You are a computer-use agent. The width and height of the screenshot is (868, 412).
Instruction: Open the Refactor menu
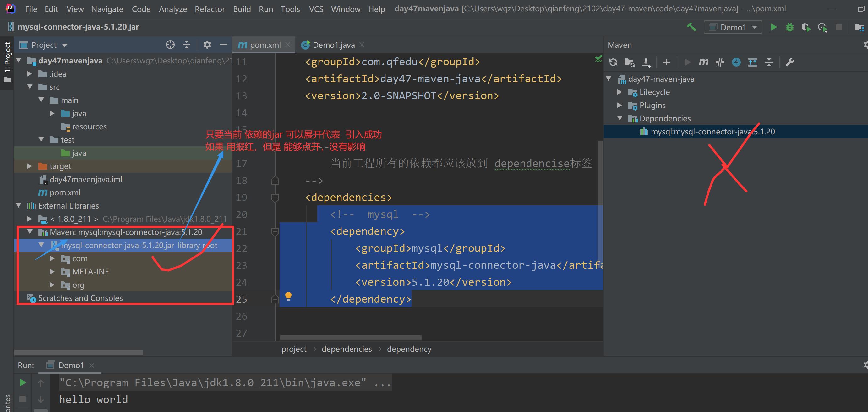pos(210,9)
